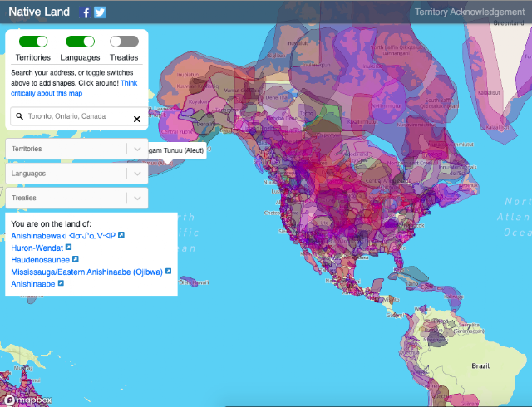Turn off the Territories switch
Viewport: 532px width, 407px height.
pos(33,42)
